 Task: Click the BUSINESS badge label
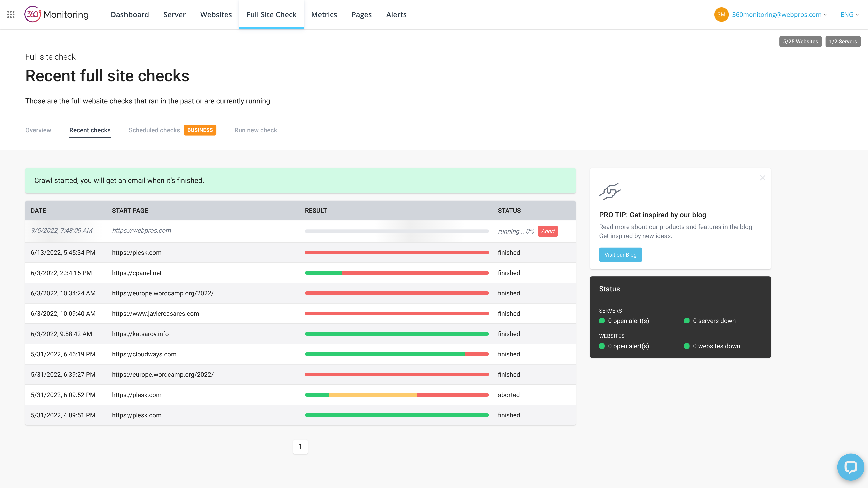pyautogui.click(x=200, y=130)
